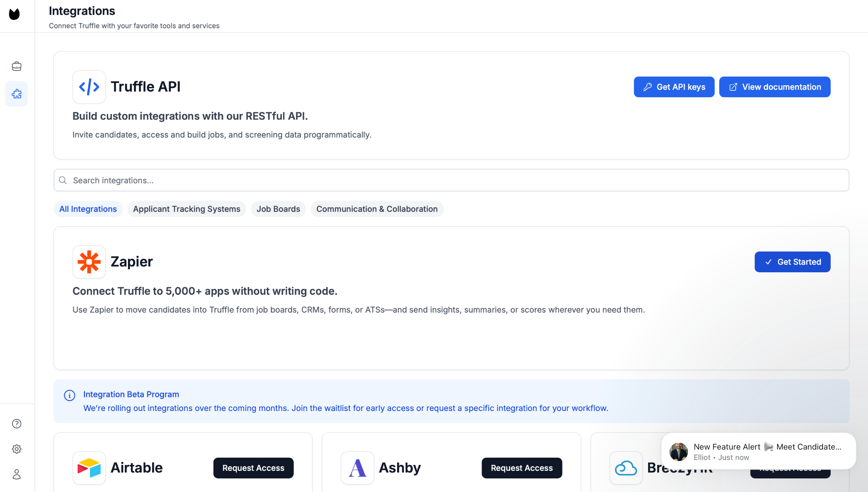Open Settings gear in sidebar
Screen dimensions: 868x492
point(17,449)
